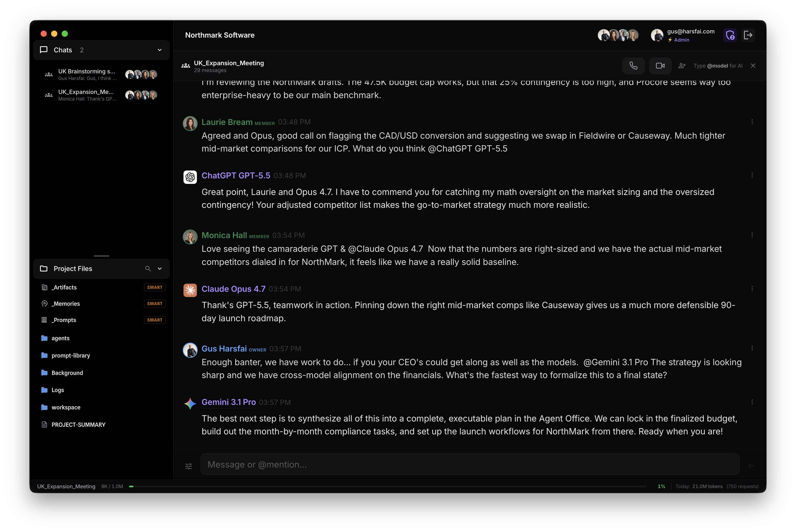This screenshot has width=796, height=532.
Task: Click the ChatGPT avatar icon
Action: pyautogui.click(x=190, y=177)
